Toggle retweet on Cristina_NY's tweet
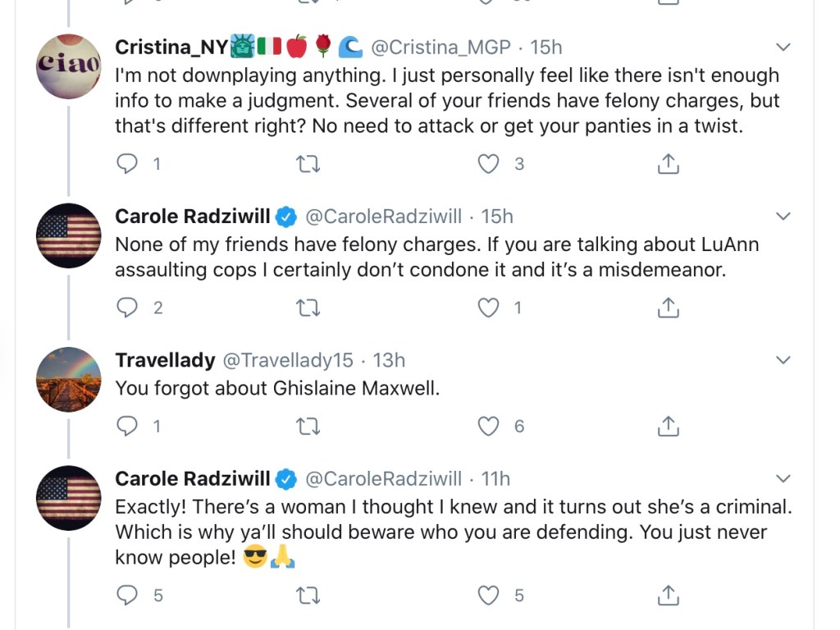 [308, 163]
